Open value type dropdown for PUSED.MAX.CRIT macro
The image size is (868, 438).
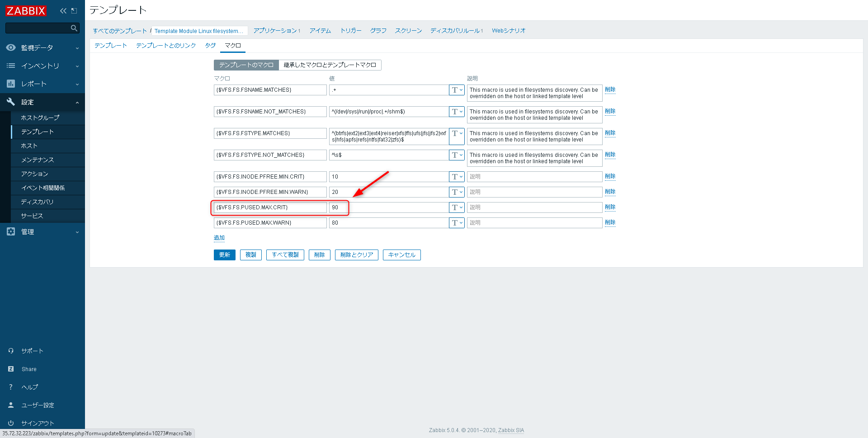tap(457, 207)
